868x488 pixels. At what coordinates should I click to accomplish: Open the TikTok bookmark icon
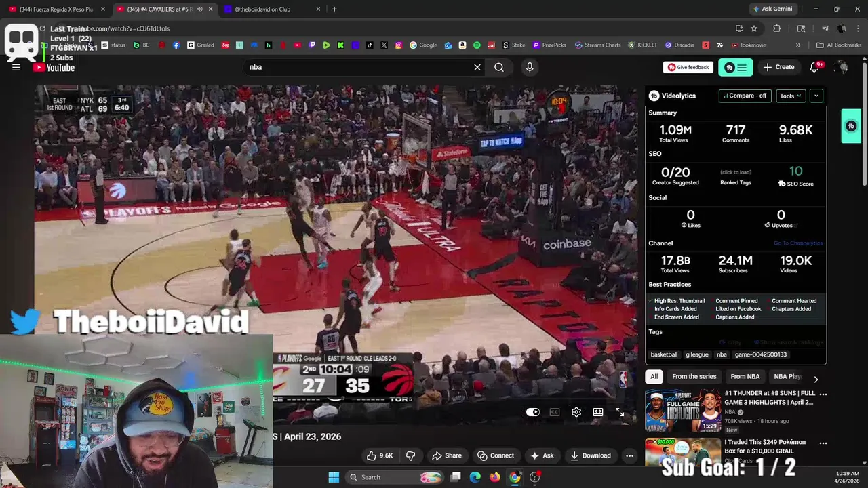coord(370,45)
